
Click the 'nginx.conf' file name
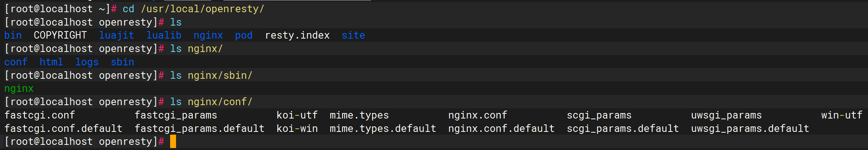(478, 115)
